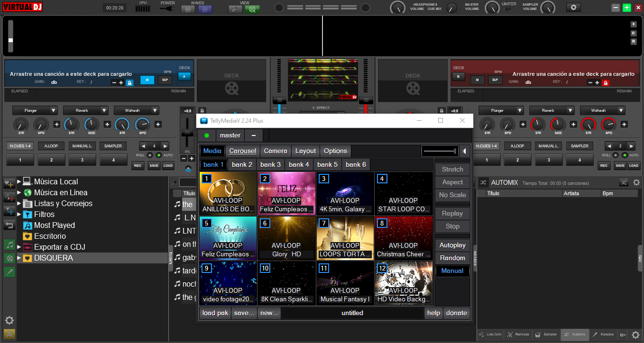Image resolution: width=644 pixels, height=343 pixels.
Task: Open left deck Wahwah effect dropdown
Action: [137, 110]
